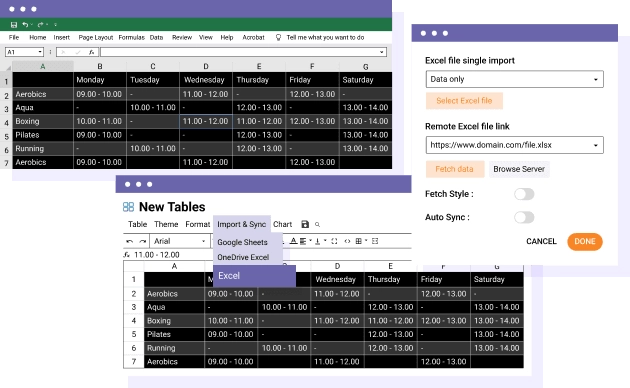Click the Browse Server button
Screen dimensions: 630x388
coord(519,169)
